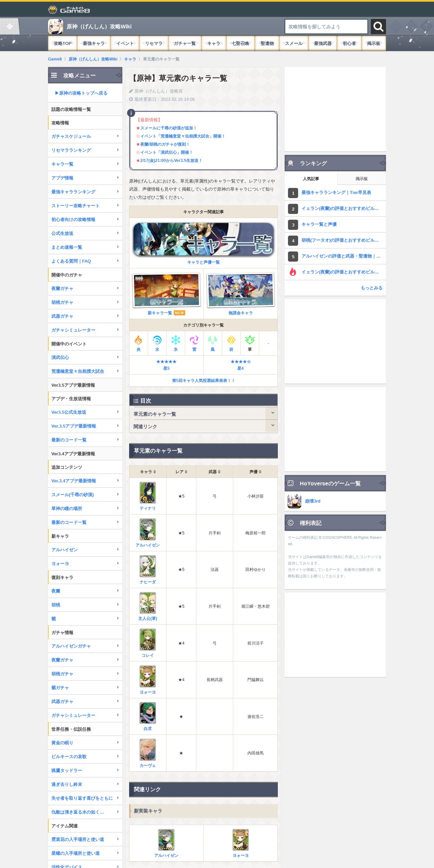
Task: Click 主人公(草) character portrait
Action: [x=148, y=603]
